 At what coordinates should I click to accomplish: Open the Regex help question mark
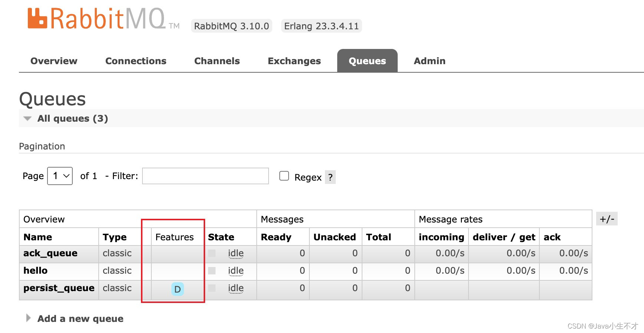point(330,177)
